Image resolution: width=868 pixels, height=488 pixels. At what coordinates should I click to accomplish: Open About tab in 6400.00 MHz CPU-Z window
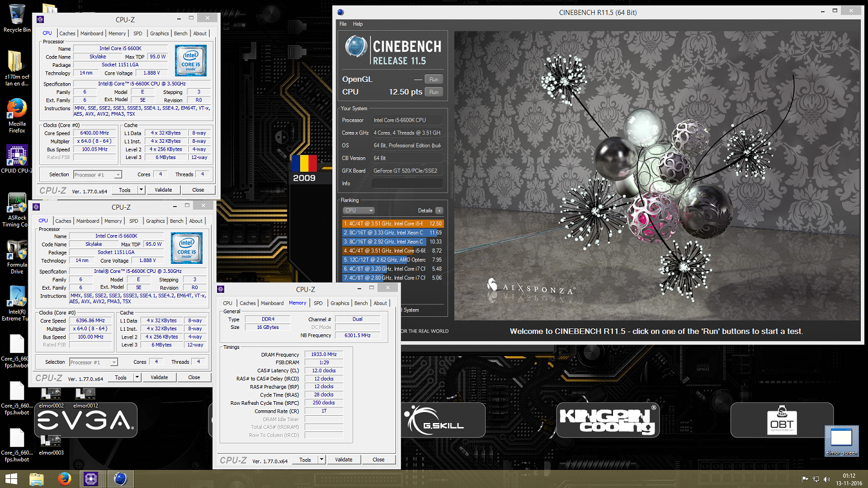[200, 34]
